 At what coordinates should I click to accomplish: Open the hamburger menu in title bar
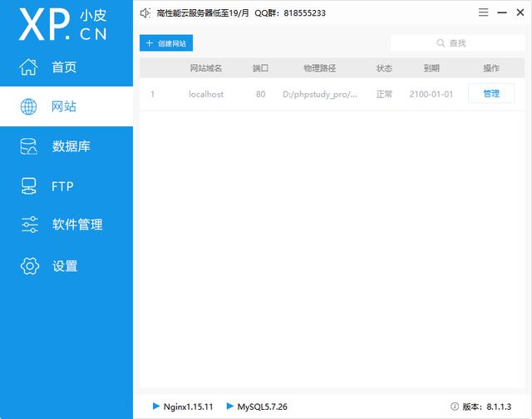point(484,13)
